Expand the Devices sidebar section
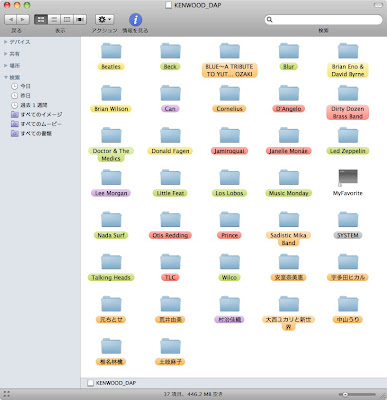Image resolution: width=387 pixels, height=400 pixels. pos(6,42)
